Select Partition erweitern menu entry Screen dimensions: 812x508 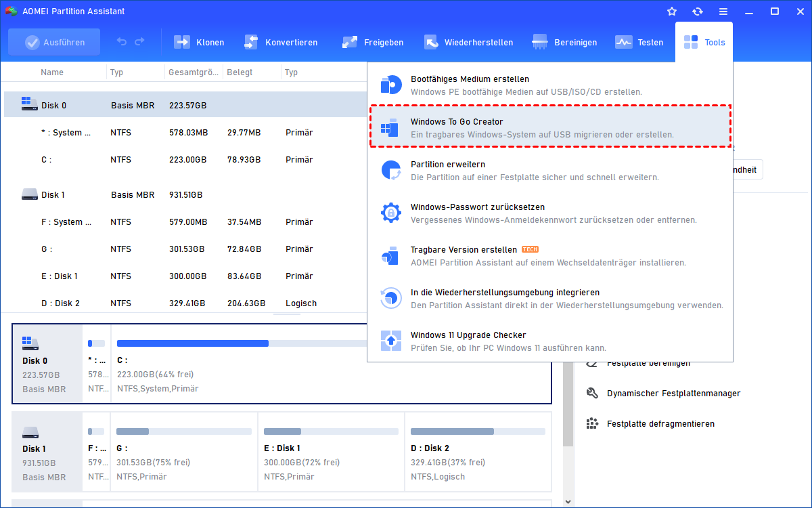click(550, 171)
